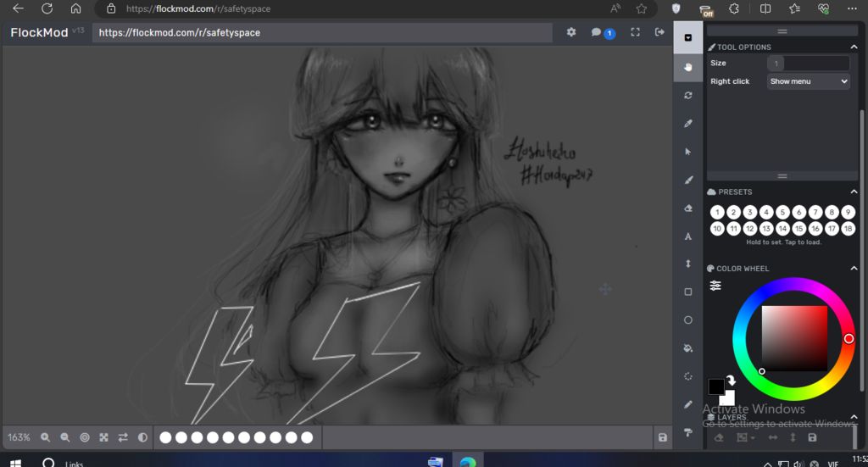This screenshot has height=467, width=868.
Task: Select the pencil tool in toolbar
Action: pos(688,404)
